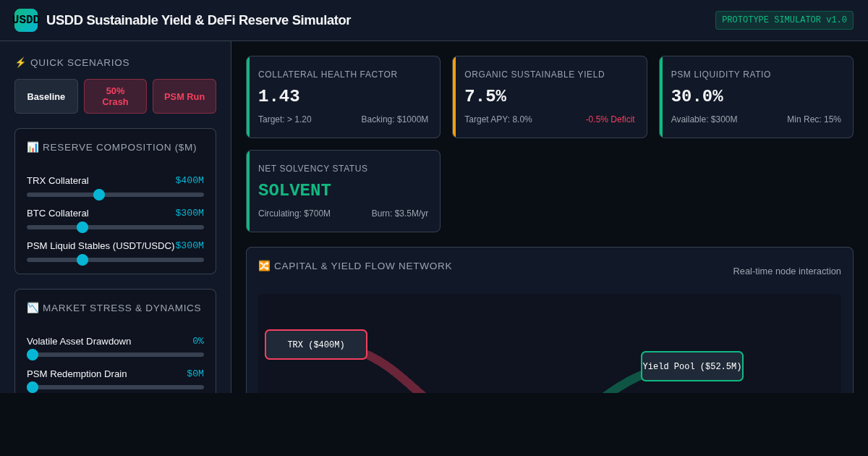Adjust the PSM Liquid Stables slider
This screenshot has height=456, width=868.
[x=115, y=260]
